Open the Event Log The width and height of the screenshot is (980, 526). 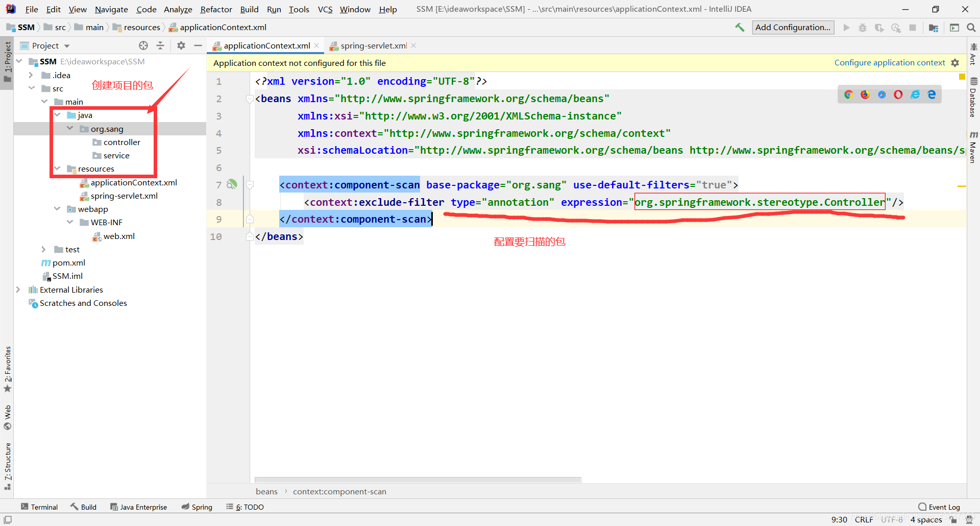(x=939, y=507)
